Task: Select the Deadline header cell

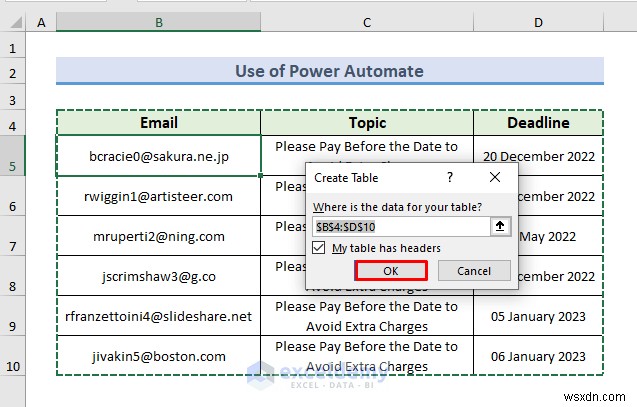Action: 538,122
